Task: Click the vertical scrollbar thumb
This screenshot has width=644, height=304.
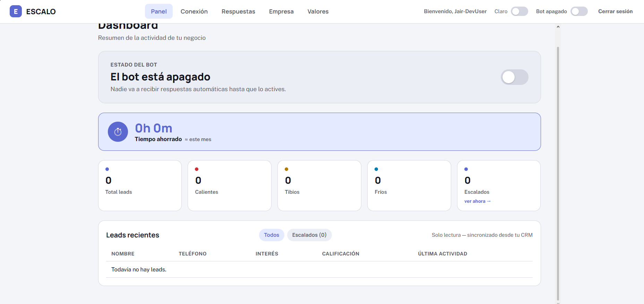Action: tap(558, 173)
